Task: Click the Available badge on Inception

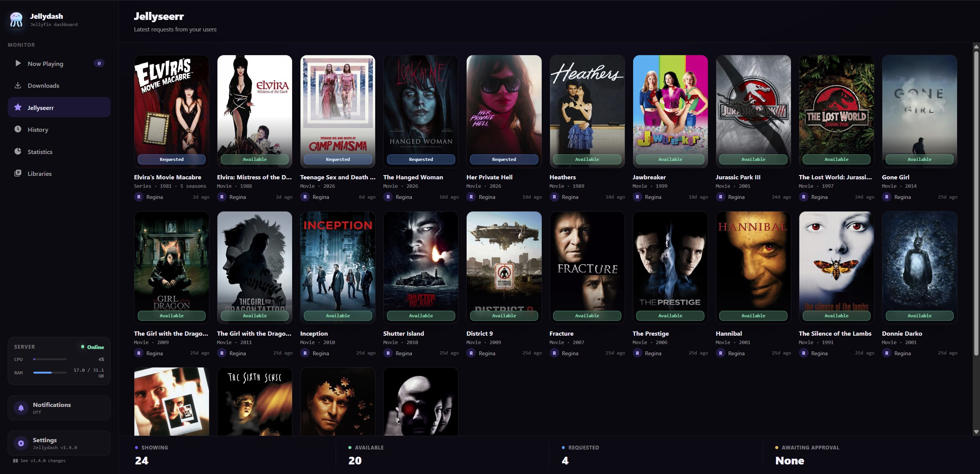Action: pos(338,316)
